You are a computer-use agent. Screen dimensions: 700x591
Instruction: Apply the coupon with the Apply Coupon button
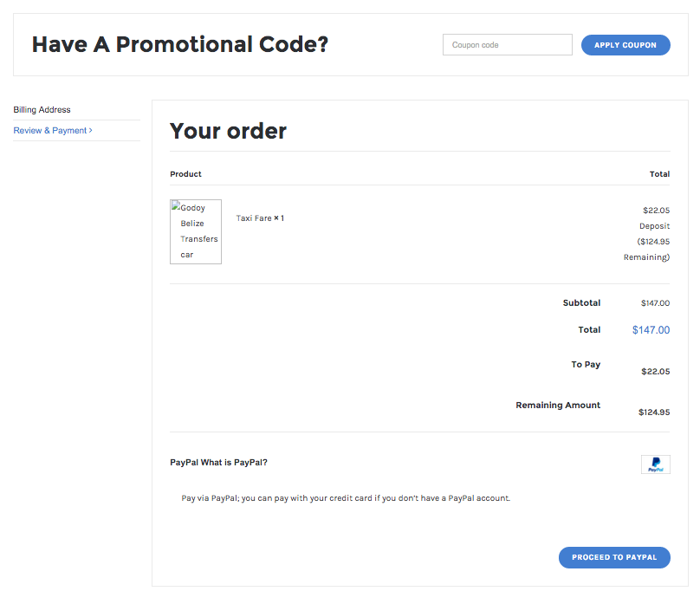point(625,45)
